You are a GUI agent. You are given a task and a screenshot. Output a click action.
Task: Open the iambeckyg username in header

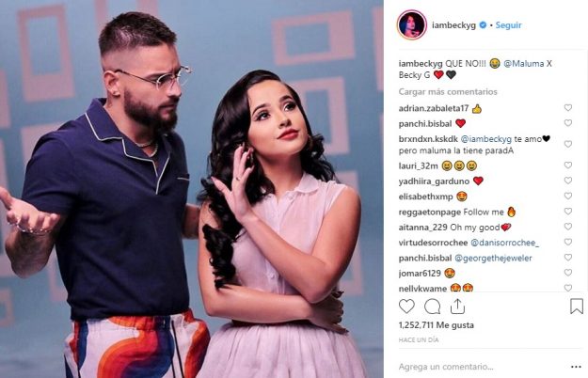[x=453, y=25]
